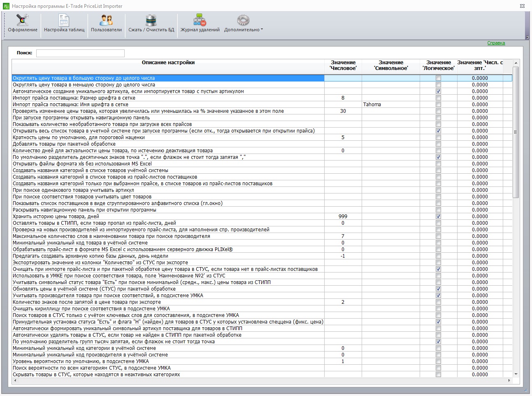Toggle checkbox for При запуске программы открывать навигационную панель

pos(438,118)
